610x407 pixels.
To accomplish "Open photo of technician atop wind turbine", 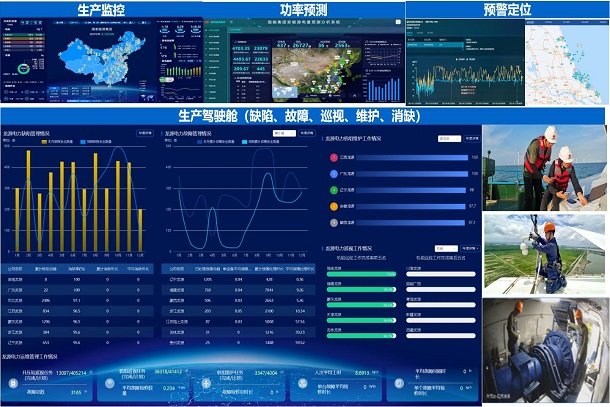I will tap(545, 254).
